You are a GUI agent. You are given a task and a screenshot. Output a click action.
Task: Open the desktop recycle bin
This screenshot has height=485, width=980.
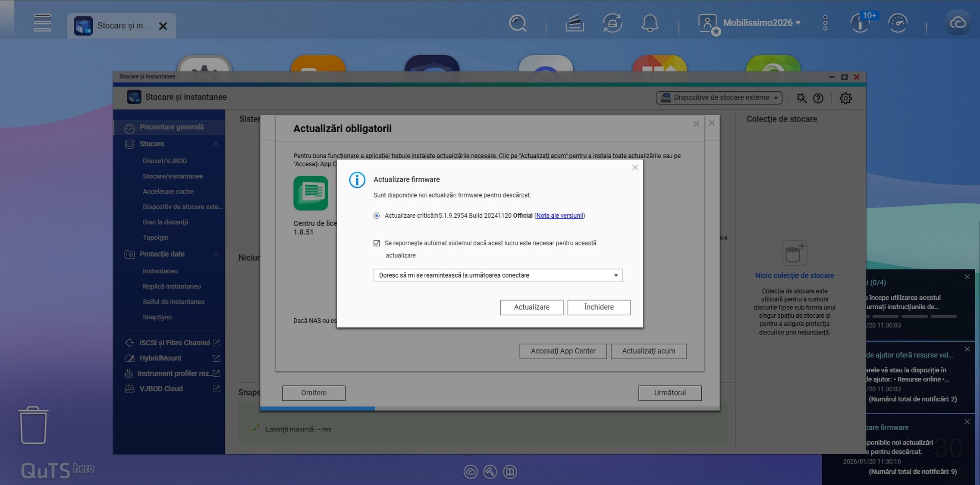tap(33, 425)
